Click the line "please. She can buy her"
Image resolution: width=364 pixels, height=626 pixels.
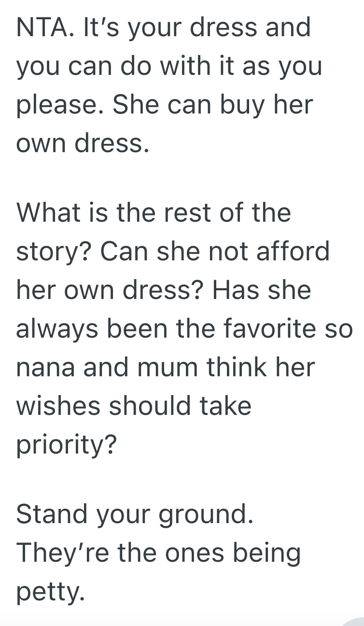coord(165,105)
